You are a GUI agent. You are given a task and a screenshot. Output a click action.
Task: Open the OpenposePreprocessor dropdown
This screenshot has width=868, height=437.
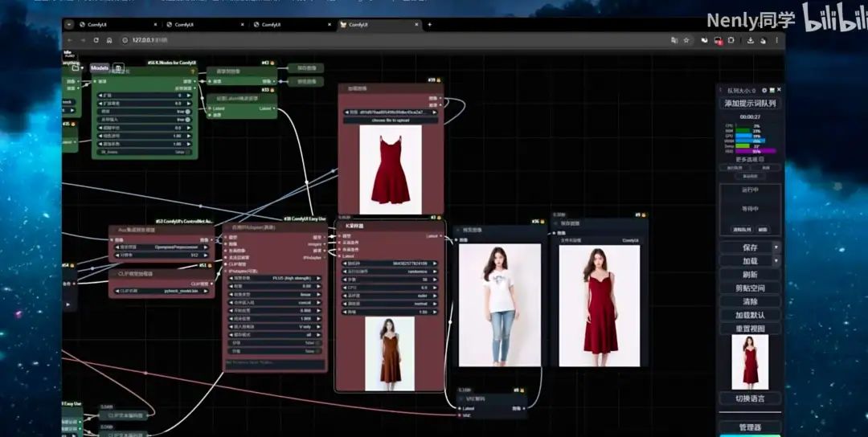(x=162, y=247)
